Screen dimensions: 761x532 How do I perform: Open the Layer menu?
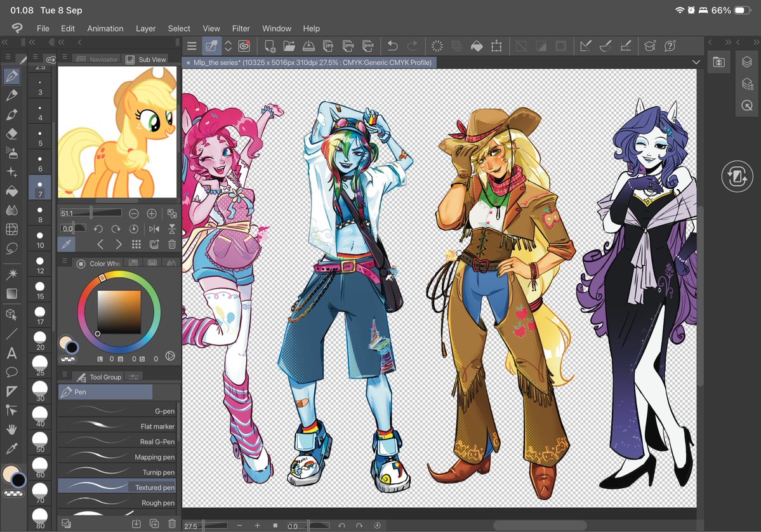[145, 29]
